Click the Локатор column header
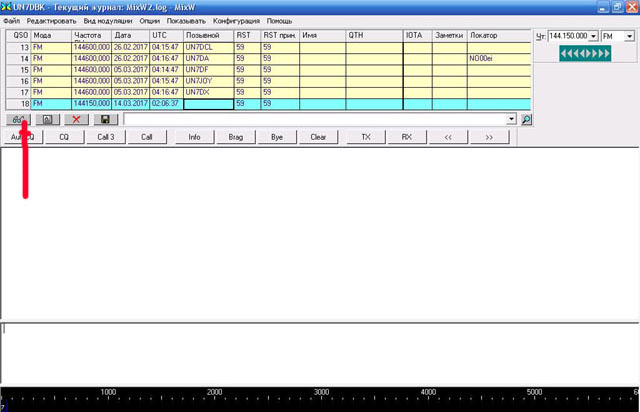 (499, 36)
